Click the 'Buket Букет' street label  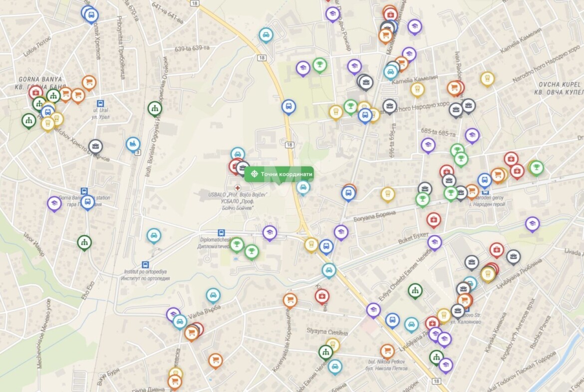(x=413, y=239)
